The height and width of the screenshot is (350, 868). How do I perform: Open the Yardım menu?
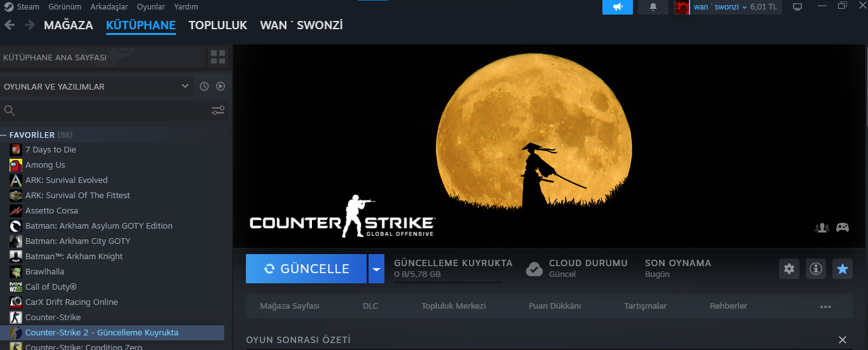coord(186,7)
